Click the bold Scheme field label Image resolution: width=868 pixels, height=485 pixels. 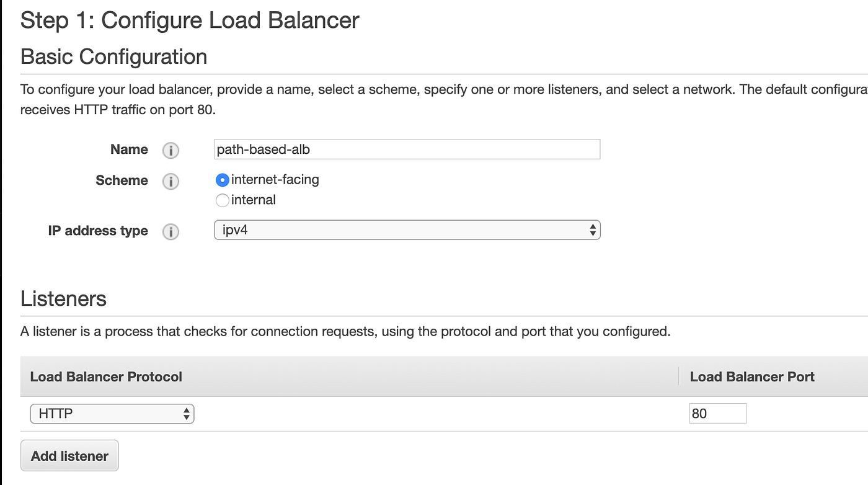click(122, 180)
